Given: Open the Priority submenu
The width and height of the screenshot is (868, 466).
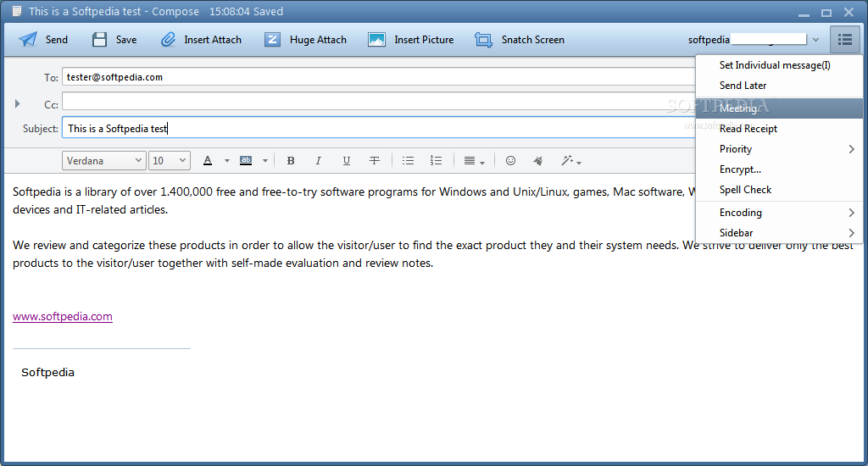Looking at the screenshot, I should click(779, 149).
